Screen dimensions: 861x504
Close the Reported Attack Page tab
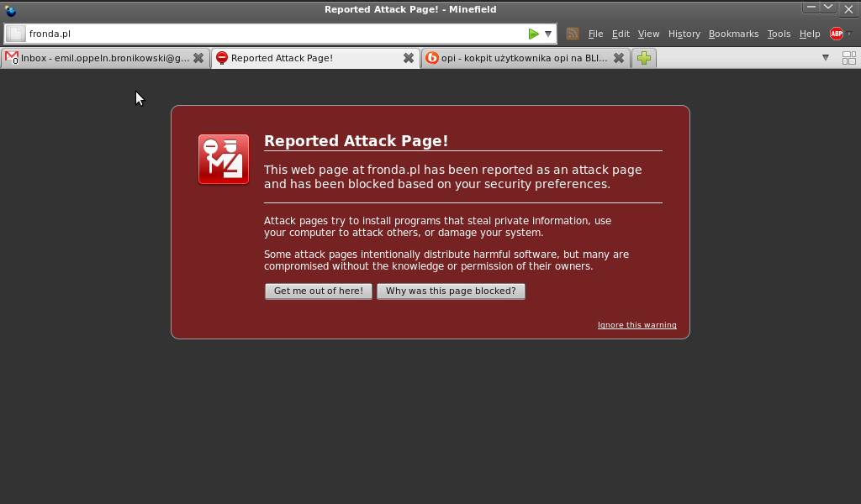[409, 58]
